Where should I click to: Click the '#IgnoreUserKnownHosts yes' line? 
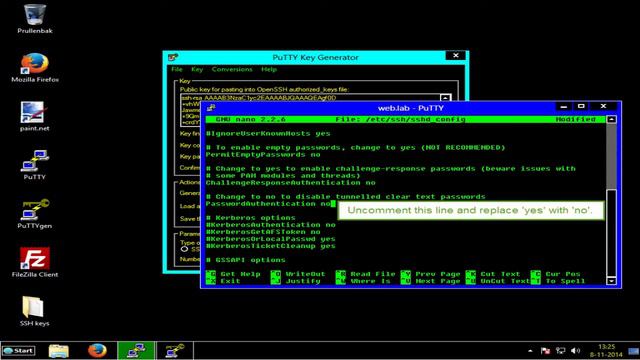tap(268, 133)
